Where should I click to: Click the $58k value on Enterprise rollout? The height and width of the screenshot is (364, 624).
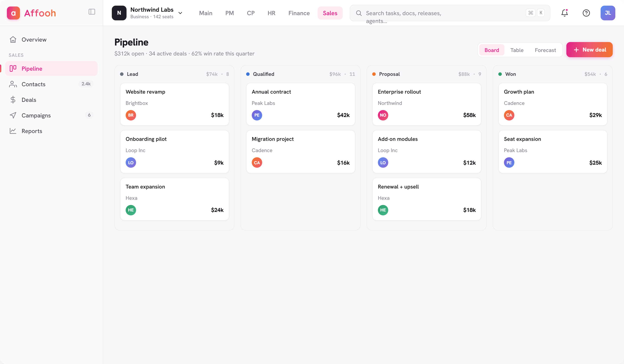[469, 115]
